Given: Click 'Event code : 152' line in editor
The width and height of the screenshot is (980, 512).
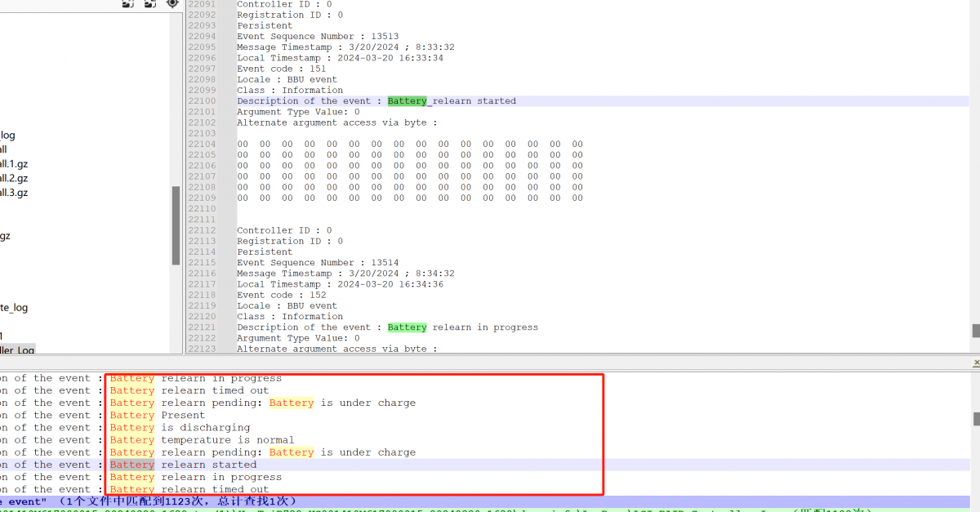Looking at the screenshot, I should click(281, 296).
